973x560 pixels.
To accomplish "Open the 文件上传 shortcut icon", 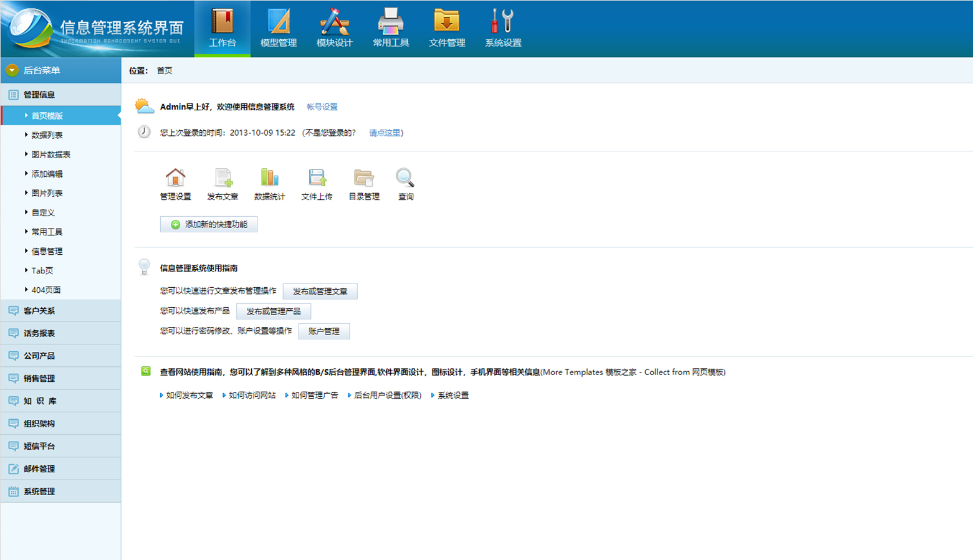I will coord(317,178).
